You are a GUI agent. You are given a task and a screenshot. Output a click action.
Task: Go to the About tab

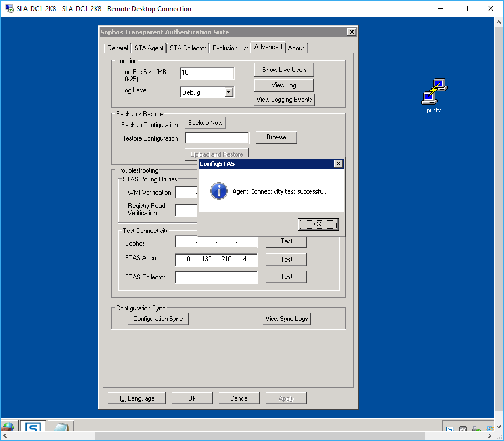296,48
